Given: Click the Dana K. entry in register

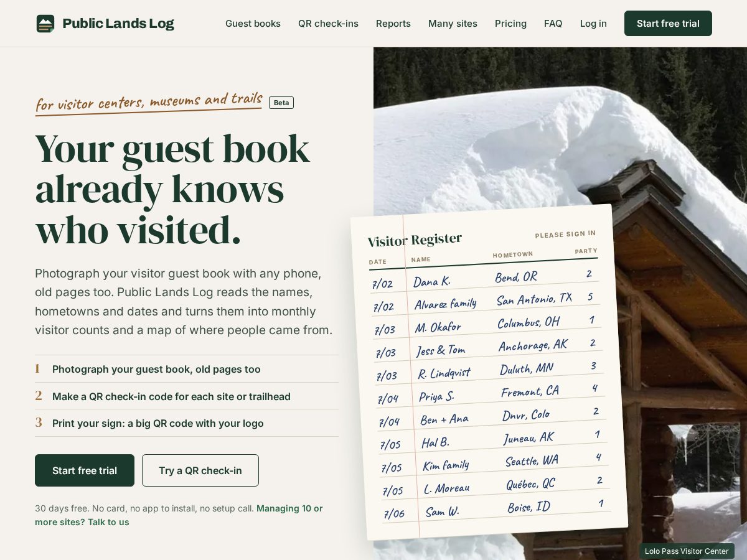Looking at the screenshot, I should (431, 281).
